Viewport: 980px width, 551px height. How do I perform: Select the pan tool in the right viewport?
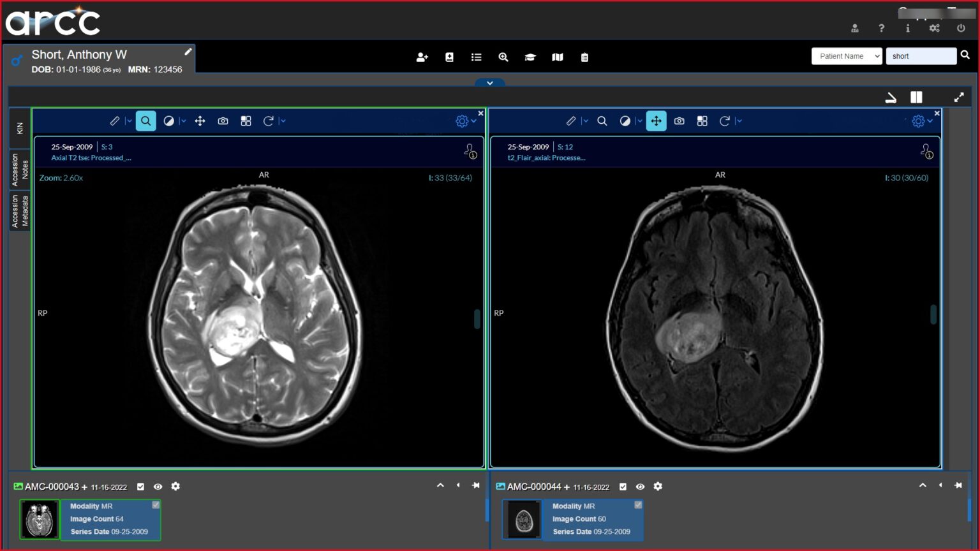(x=656, y=121)
